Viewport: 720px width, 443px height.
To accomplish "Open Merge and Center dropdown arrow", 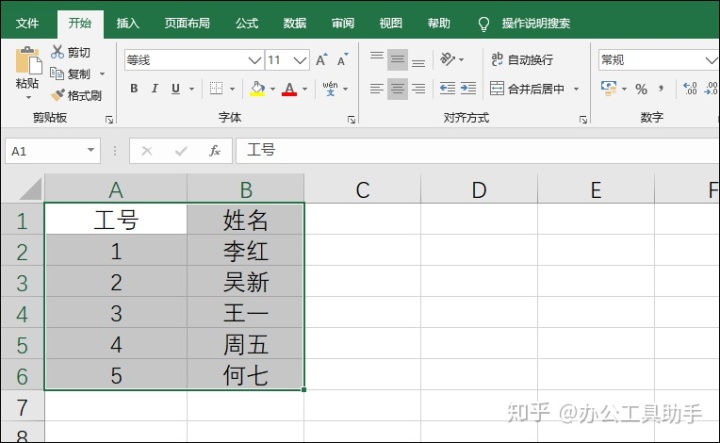I will tap(576, 89).
